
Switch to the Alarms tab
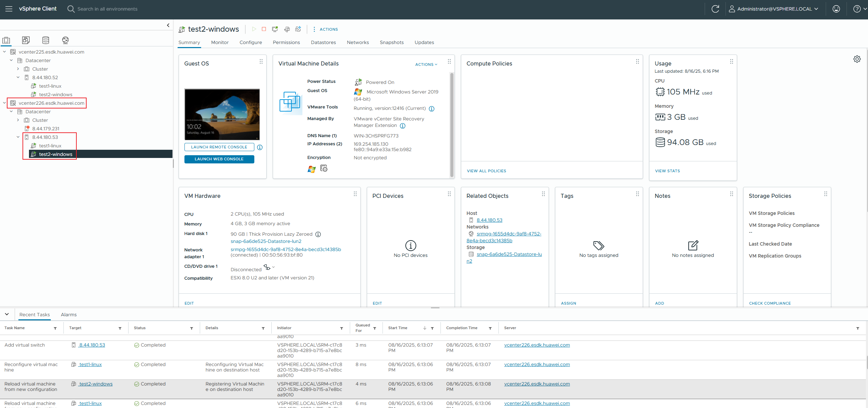pos(69,315)
